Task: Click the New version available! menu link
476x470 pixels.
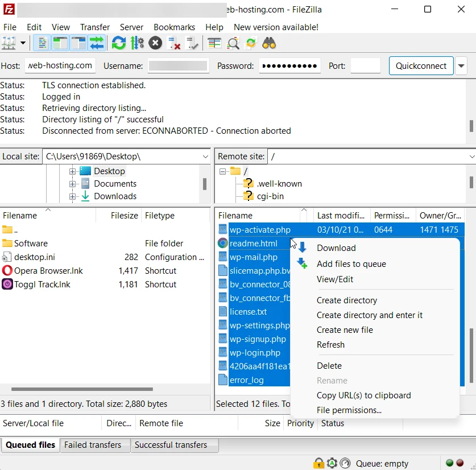Action: pyautogui.click(x=276, y=27)
